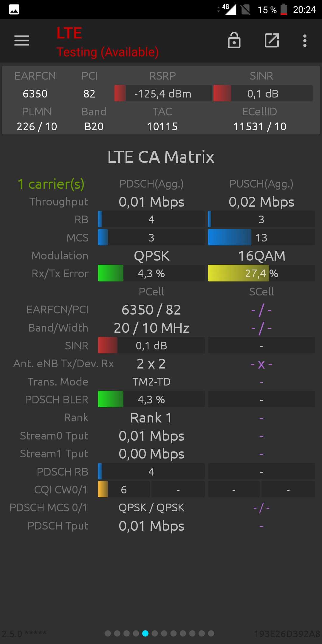
Task: Select the highlighted cyan page indicator dot
Action: (x=145, y=633)
